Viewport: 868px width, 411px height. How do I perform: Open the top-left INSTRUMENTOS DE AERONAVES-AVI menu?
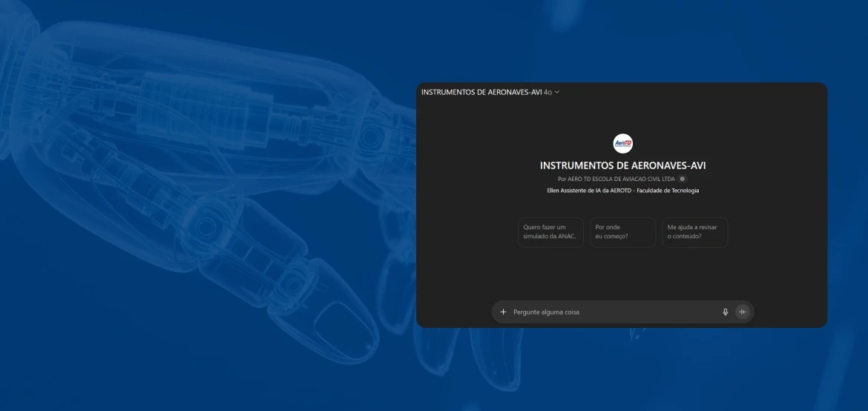(481, 92)
